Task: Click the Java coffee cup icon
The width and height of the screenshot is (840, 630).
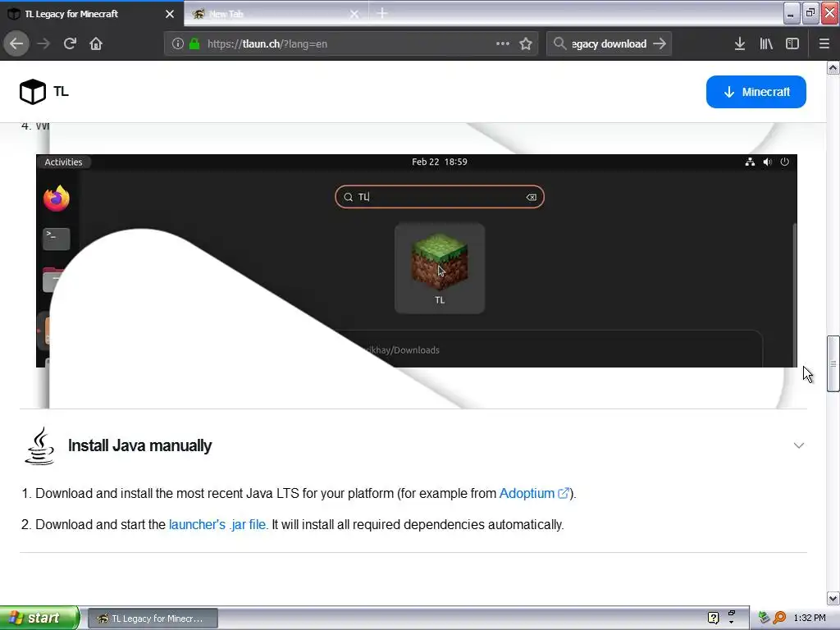Action: [x=39, y=445]
